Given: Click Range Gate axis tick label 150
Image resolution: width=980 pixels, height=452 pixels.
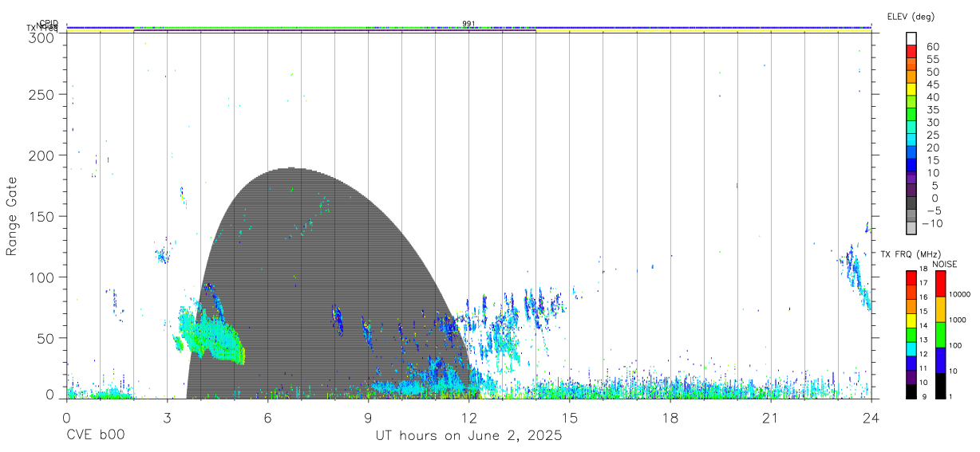Looking at the screenshot, I should (x=42, y=216).
